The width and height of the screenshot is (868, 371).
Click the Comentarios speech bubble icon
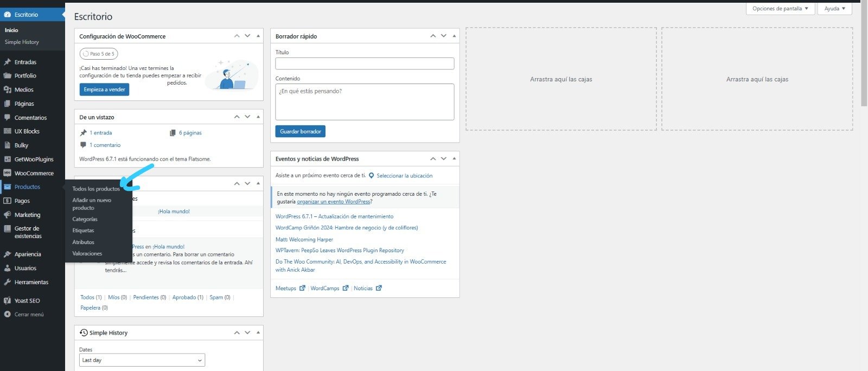click(8, 117)
